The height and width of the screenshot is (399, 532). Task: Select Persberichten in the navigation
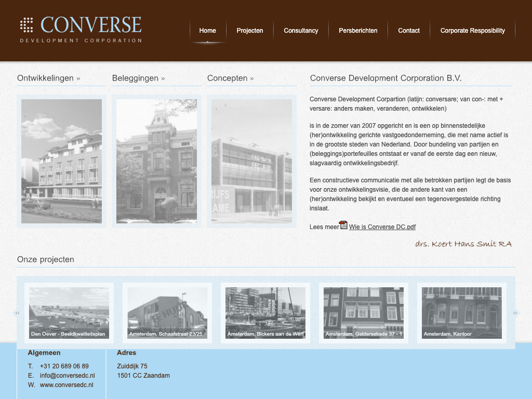click(x=358, y=31)
